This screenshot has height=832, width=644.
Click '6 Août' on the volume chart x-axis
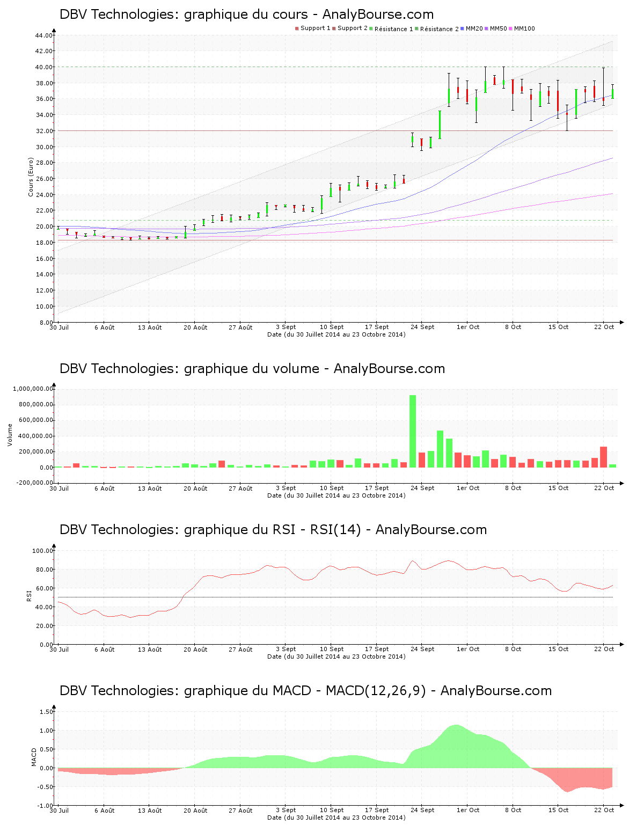[104, 488]
